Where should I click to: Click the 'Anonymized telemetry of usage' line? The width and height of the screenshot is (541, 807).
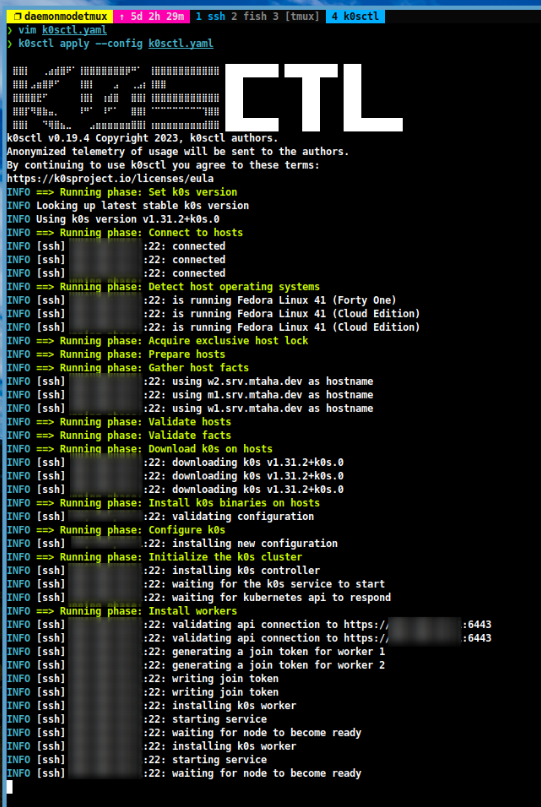point(178,151)
